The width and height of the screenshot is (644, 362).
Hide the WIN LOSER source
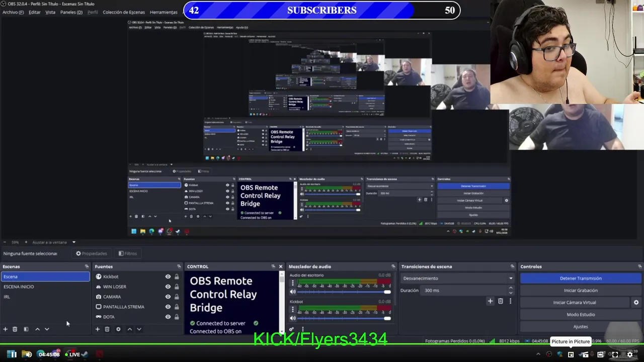168,287
